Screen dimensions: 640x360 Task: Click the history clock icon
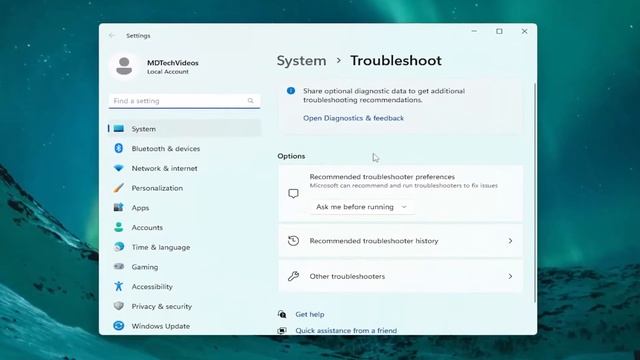tap(293, 241)
